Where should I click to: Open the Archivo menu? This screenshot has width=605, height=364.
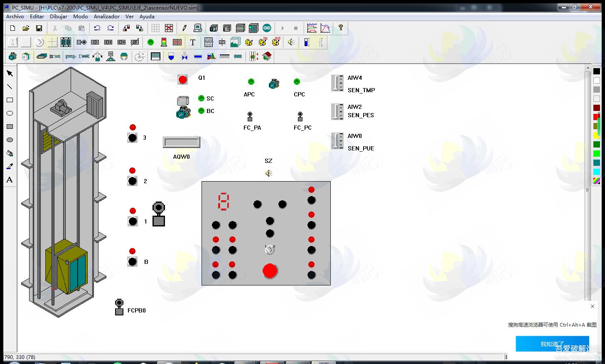(x=15, y=17)
